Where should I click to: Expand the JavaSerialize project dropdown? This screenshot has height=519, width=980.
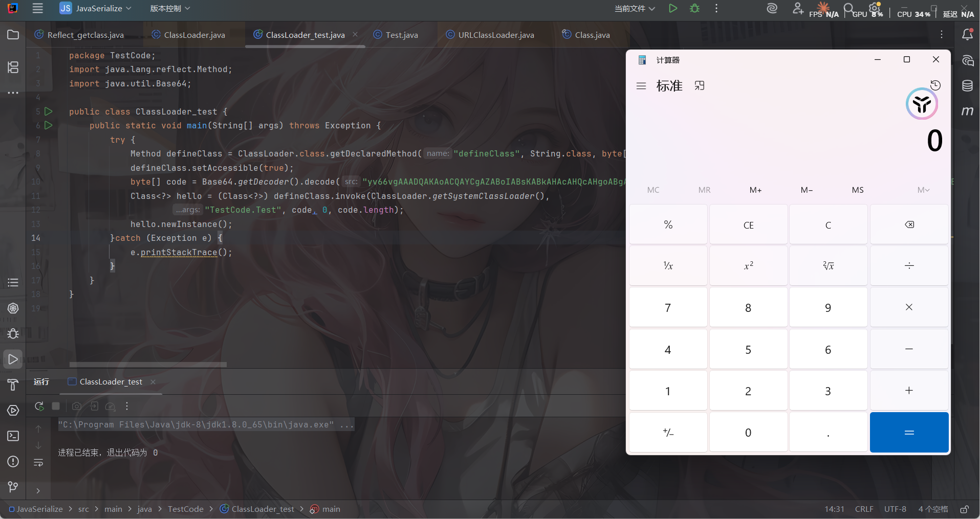(x=96, y=8)
